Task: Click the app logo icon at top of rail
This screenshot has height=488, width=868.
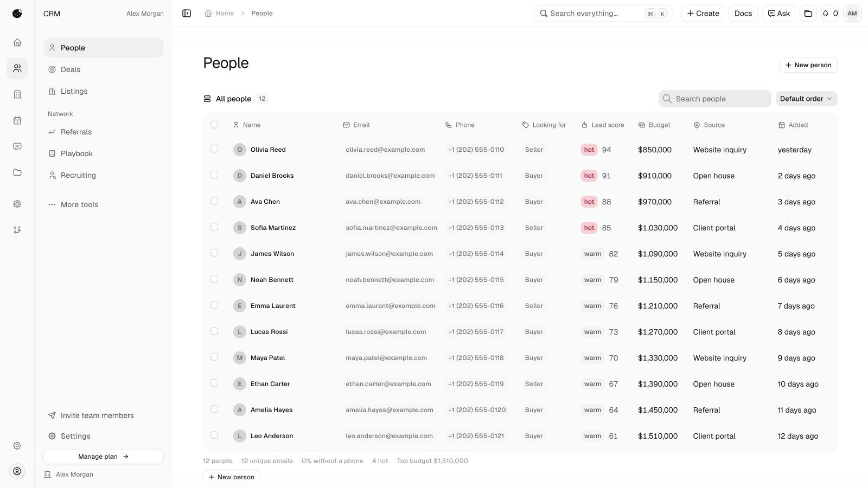Action: click(17, 14)
